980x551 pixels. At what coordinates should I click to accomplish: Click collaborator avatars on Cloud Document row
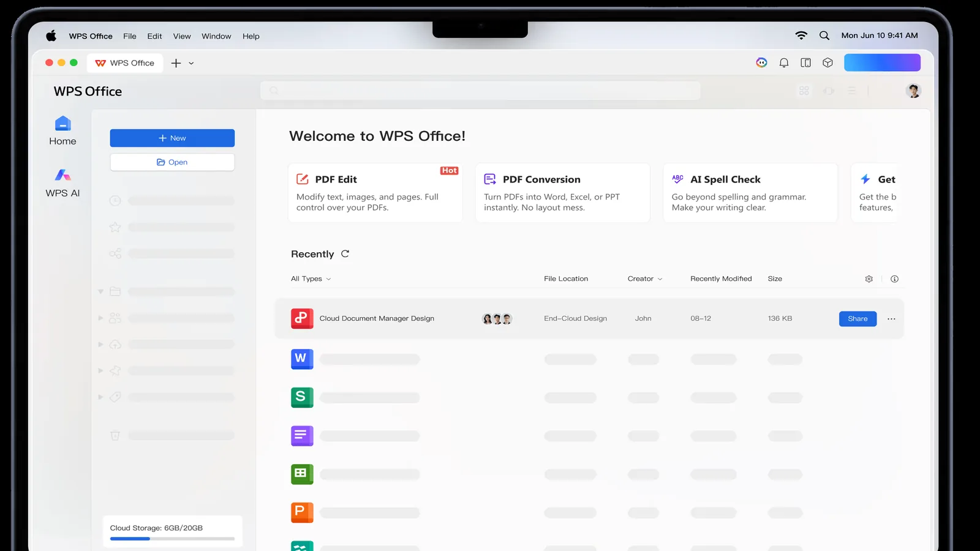[x=497, y=319]
